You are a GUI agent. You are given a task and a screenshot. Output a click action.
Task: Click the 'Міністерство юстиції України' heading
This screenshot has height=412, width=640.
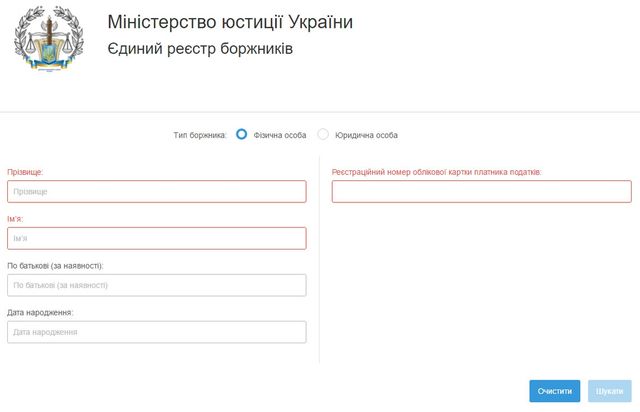pyautogui.click(x=229, y=22)
